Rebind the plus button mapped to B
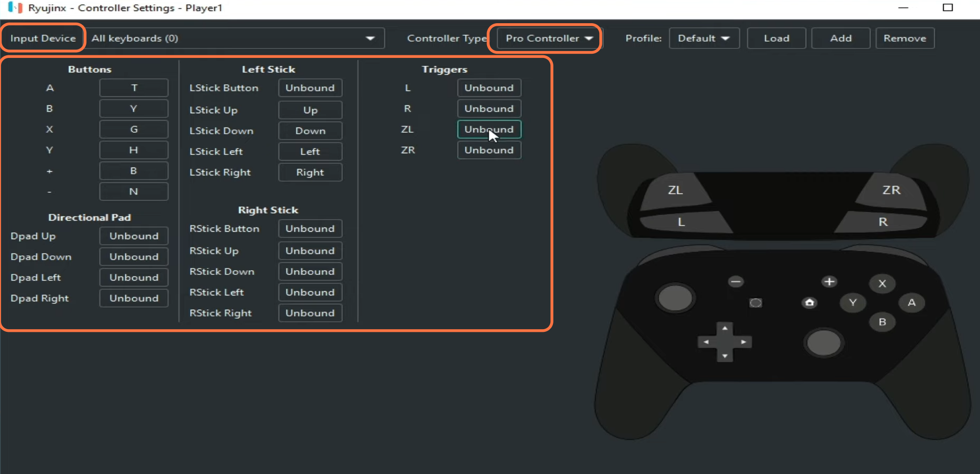 134,171
